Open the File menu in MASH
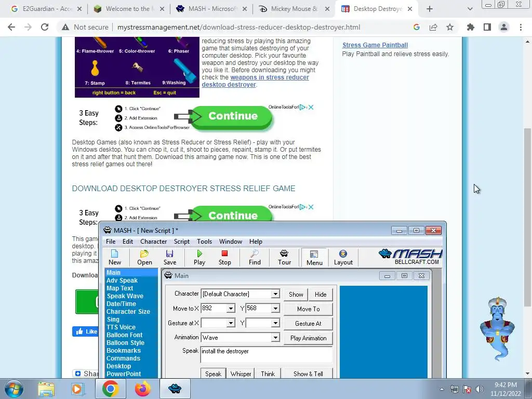 coord(111,242)
